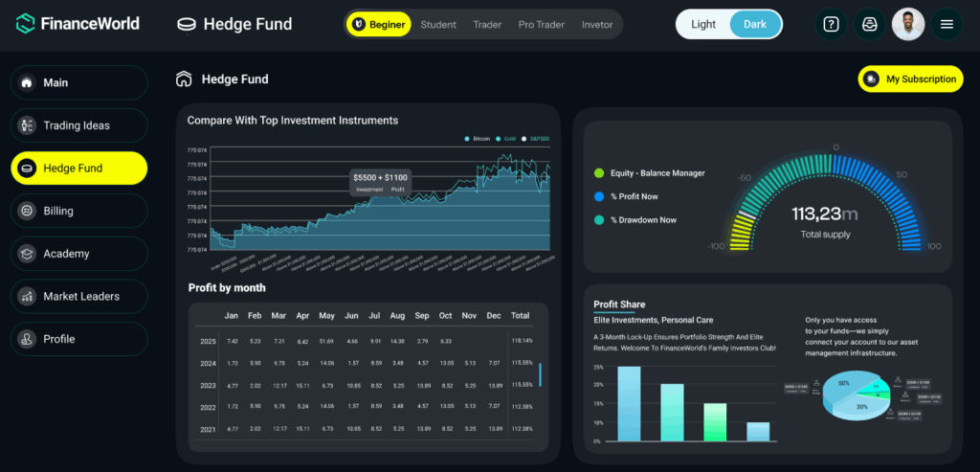Toggle the Bitcoin legend series
980x472 pixels.
point(478,139)
